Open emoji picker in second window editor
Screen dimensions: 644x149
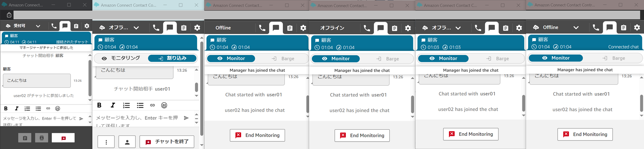[164, 105]
